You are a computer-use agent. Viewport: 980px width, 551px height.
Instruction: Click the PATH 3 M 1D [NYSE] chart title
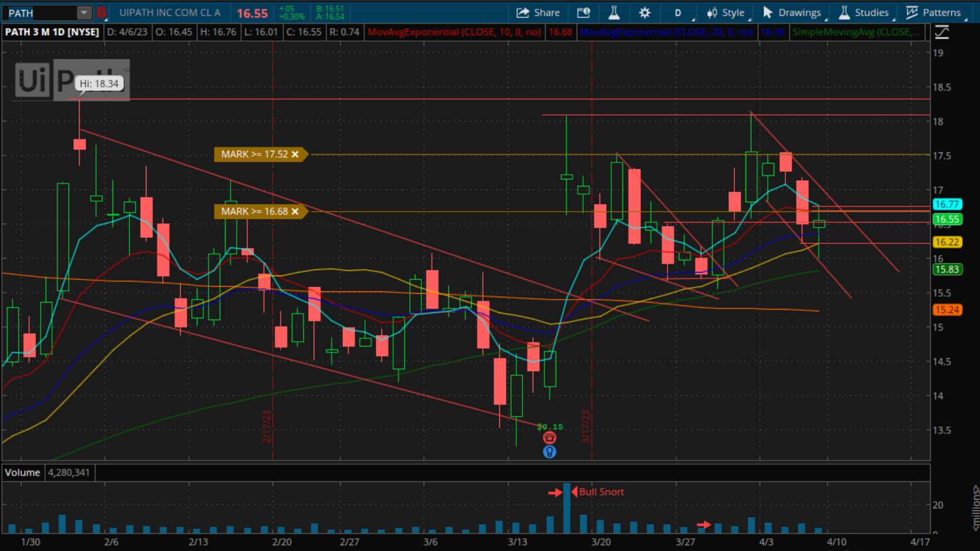pyautogui.click(x=52, y=32)
